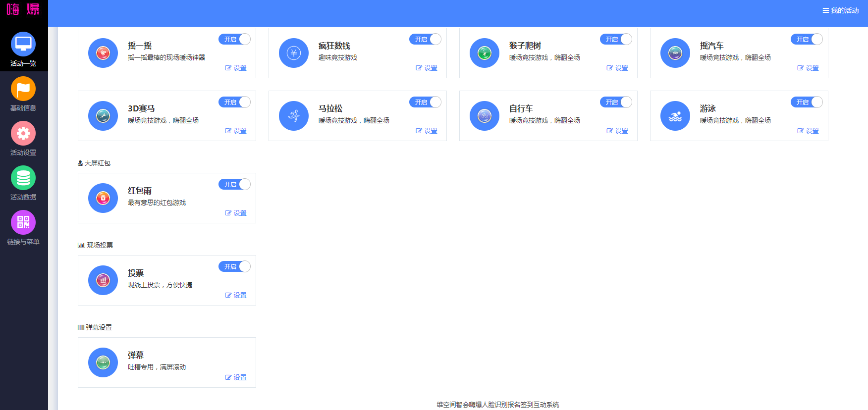This screenshot has width=868, height=410.
Task: Click the 最有意思的红包游戏 description
Action: [x=157, y=203]
